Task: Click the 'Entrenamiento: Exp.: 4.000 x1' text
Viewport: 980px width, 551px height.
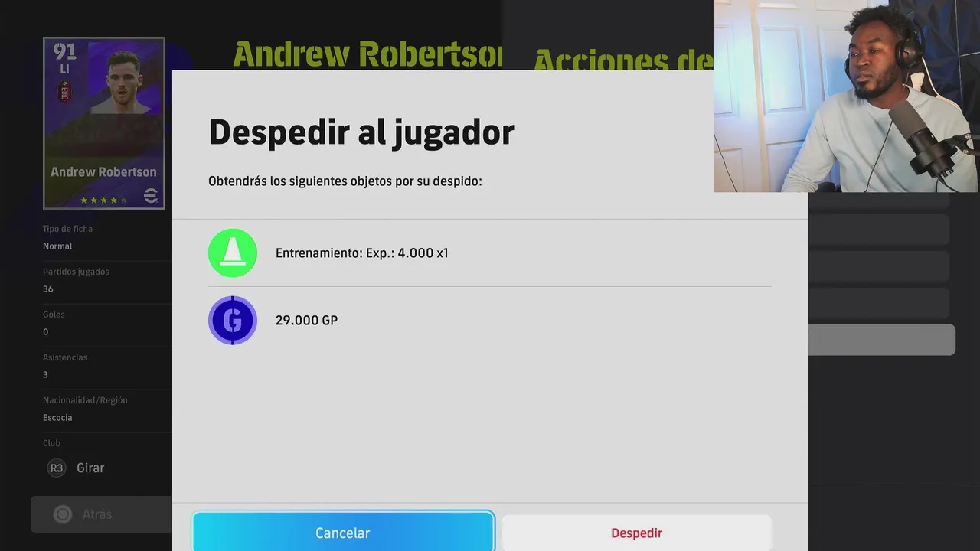Action: coord(362,253)
